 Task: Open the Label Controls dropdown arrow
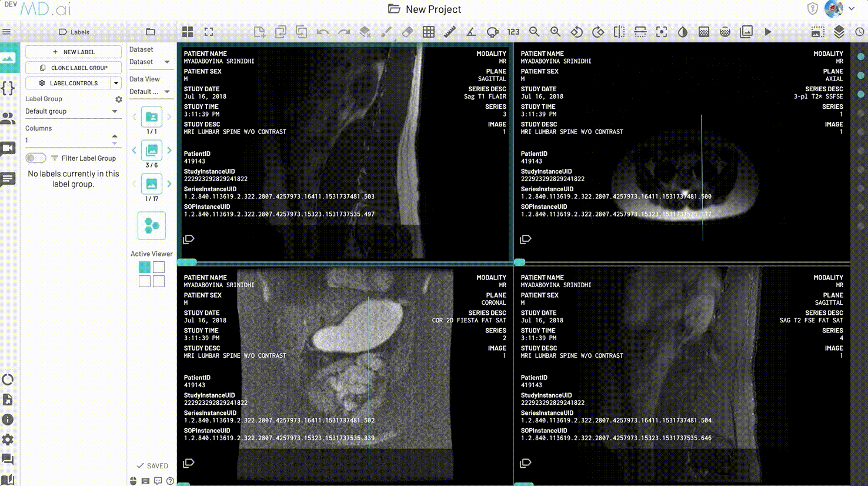(x=116, y=83)
